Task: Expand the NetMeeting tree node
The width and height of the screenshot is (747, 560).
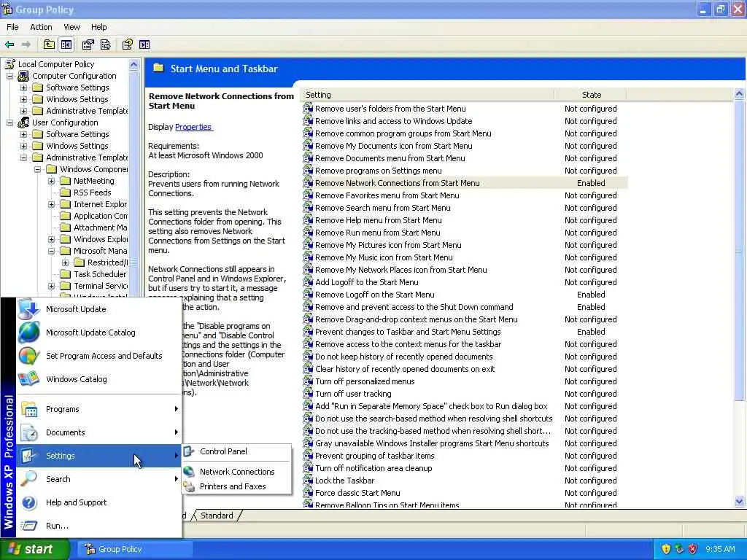Action: pos(52,181)
